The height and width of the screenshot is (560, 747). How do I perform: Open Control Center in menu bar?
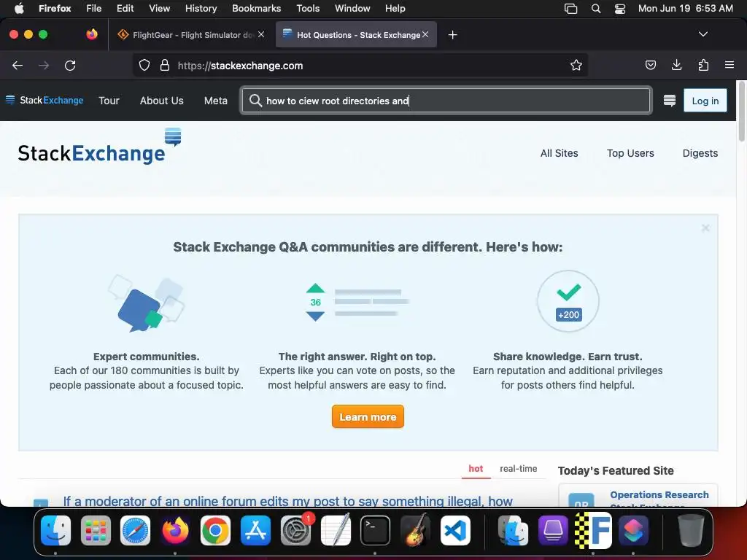[x=620, y=8]
